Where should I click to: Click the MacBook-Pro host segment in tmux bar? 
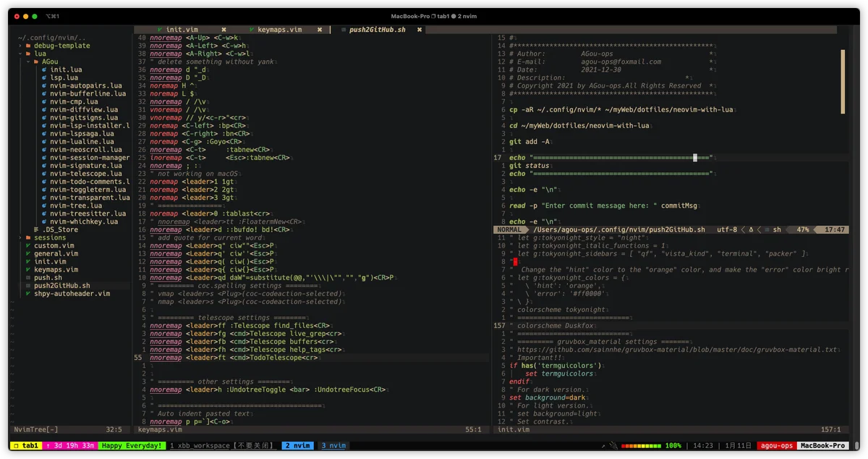click(823, 446)
